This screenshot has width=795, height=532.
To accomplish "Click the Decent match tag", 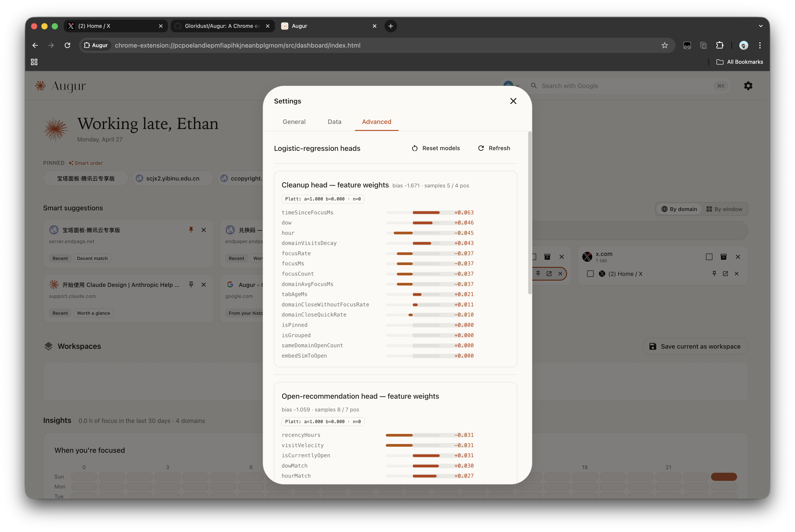I will click(92, 259).
